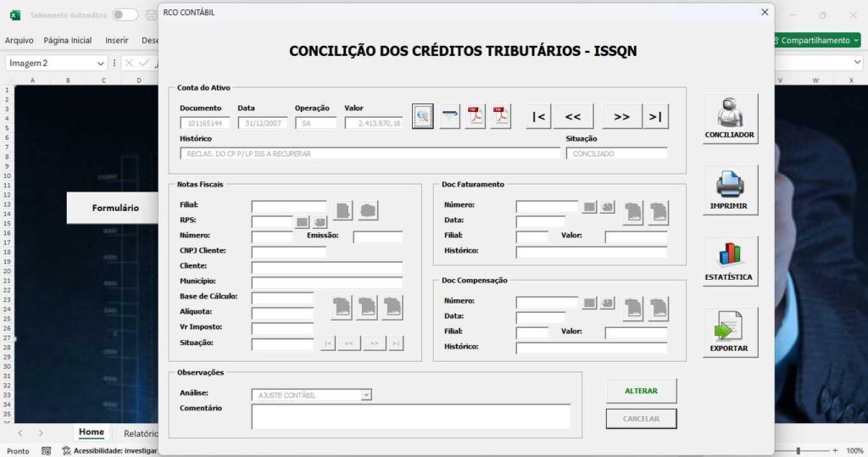This screenshot has height=457, width=868.
Task: Click the small >| button in Notas Fiscais
Action: [396, 343]
